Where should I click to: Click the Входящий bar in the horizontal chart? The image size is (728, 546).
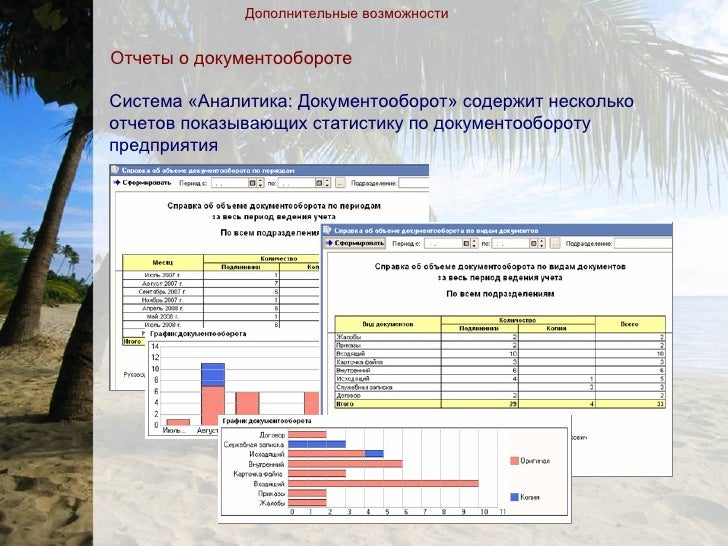point(384,483)
